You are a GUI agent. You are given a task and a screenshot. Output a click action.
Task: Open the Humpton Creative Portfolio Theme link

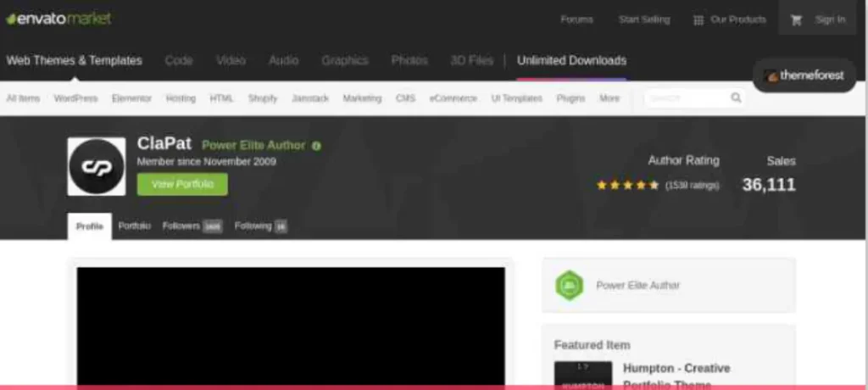(676, 376)
